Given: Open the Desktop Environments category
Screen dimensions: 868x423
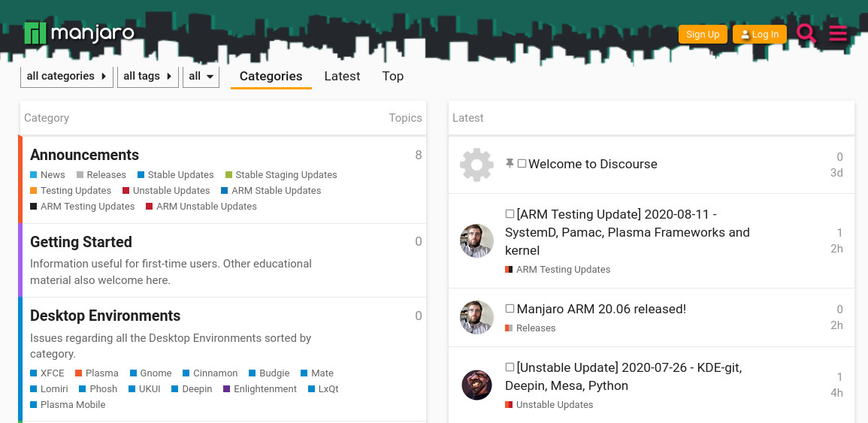Looking at the screenshot, I should coord(105,316).
